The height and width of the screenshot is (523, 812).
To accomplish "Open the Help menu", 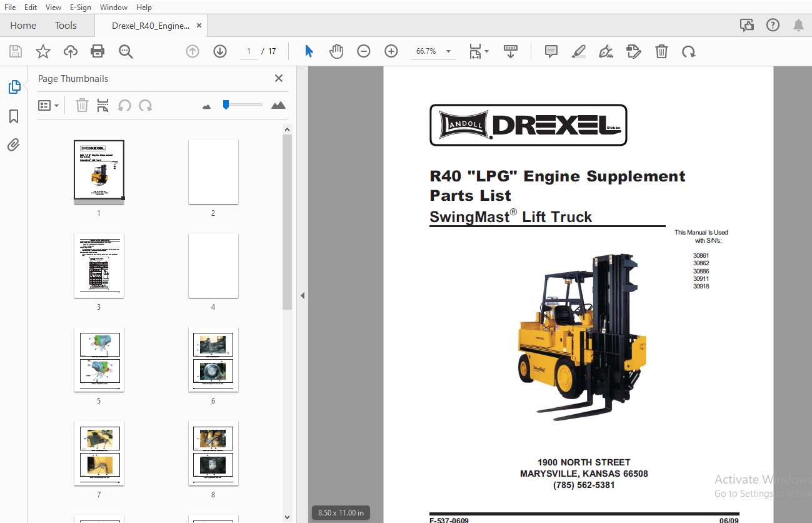I will pyautogui.click(x=144, y=7).
